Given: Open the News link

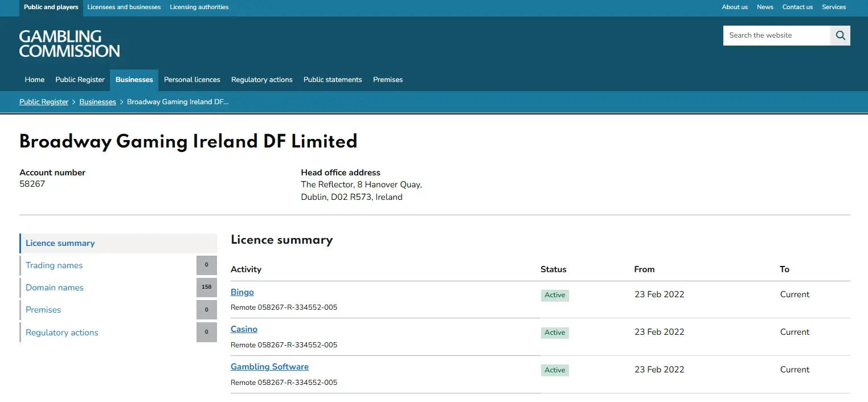Looking at the screenshot, I should [765, 7].
